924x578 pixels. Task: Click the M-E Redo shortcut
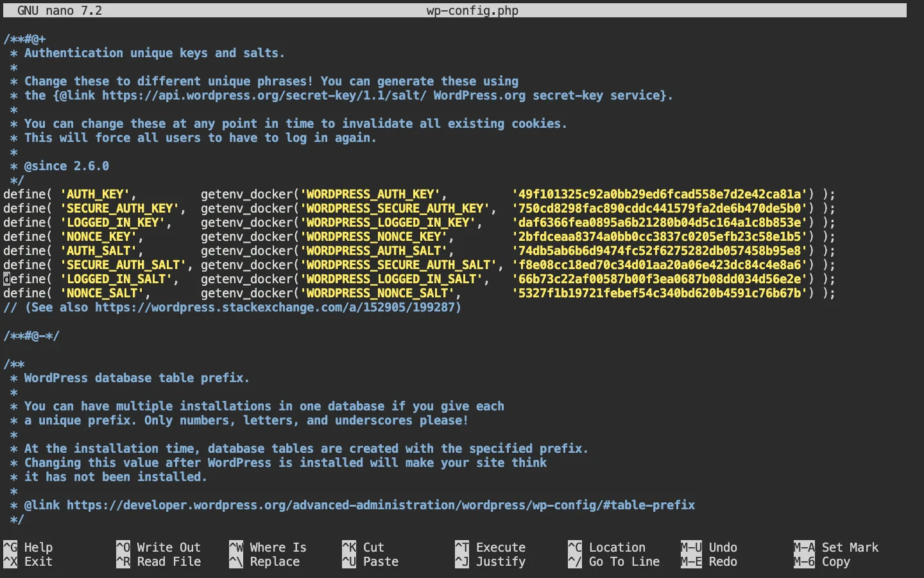click(x=709, y=561)
